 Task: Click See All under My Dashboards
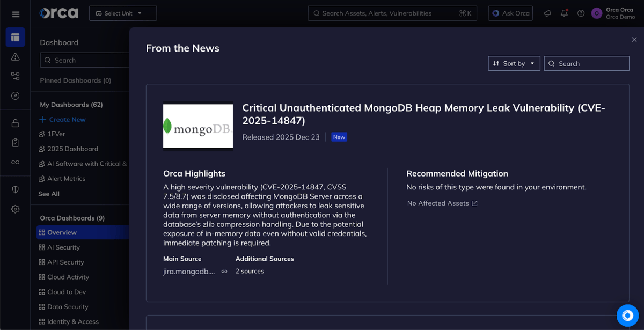48,193
